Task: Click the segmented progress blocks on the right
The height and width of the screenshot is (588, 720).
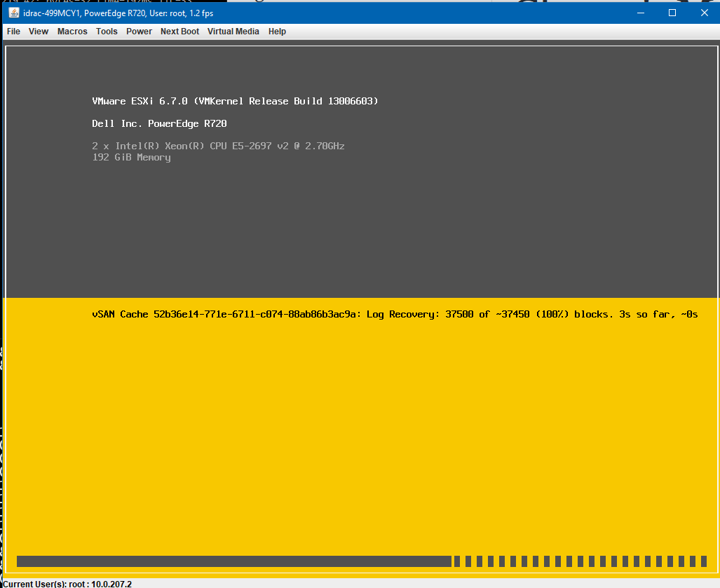Action: point(582,561)
